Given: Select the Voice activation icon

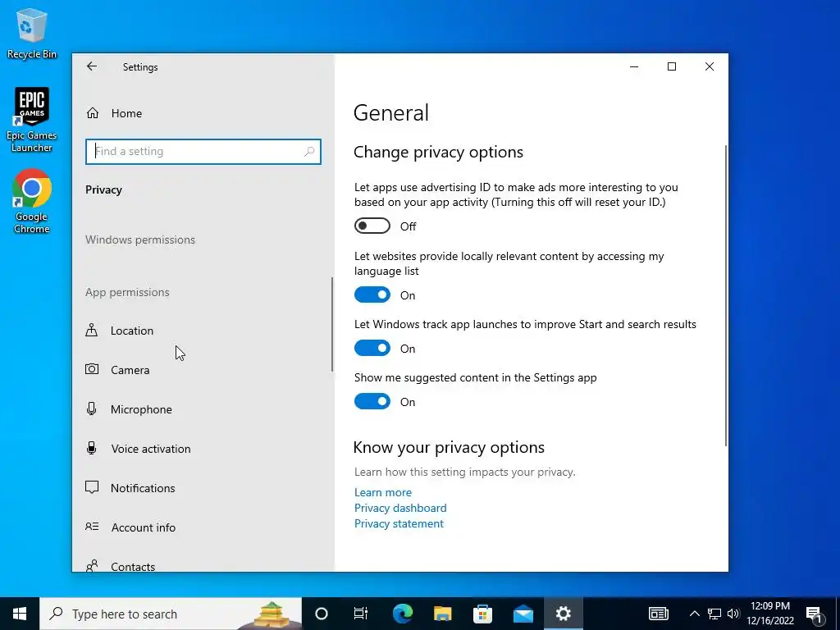Looking at the screenshot, I should tap(92, 448).
